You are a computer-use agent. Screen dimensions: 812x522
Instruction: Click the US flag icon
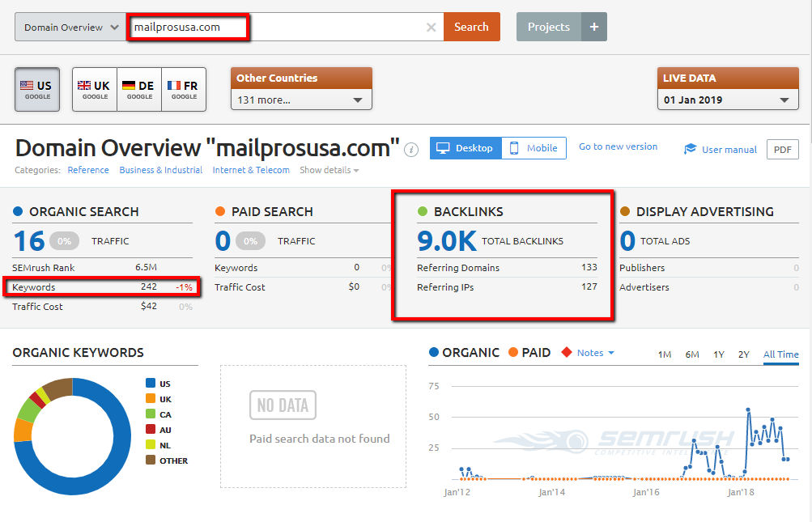[27, 86]
